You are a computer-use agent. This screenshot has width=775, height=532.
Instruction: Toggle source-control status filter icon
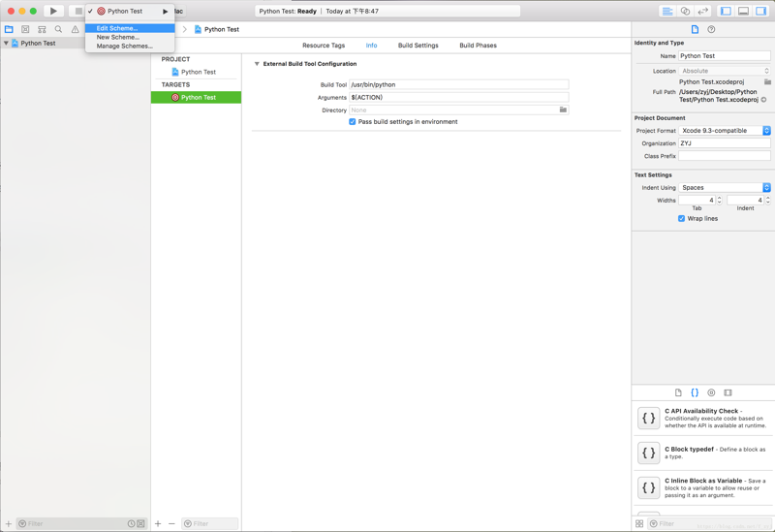140,523
